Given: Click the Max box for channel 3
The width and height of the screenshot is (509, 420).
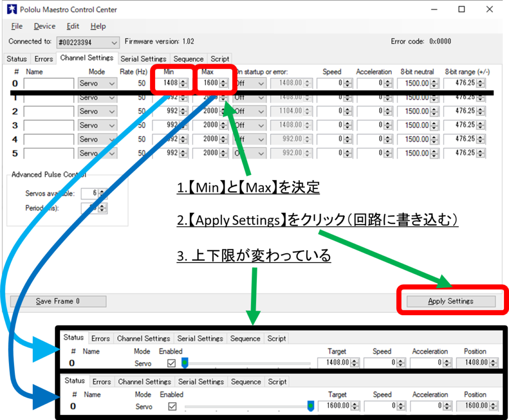Looking at the screenshot, I should point(210,125).
